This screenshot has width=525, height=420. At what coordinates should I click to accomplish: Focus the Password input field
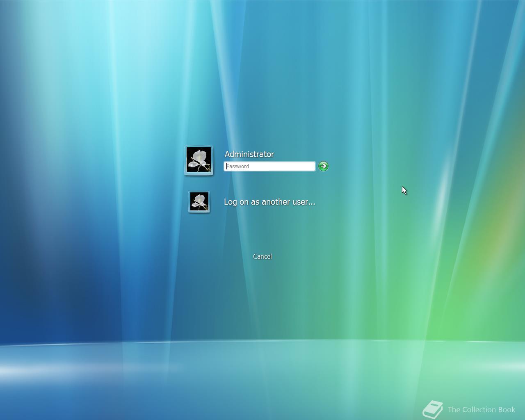[269, 166]
